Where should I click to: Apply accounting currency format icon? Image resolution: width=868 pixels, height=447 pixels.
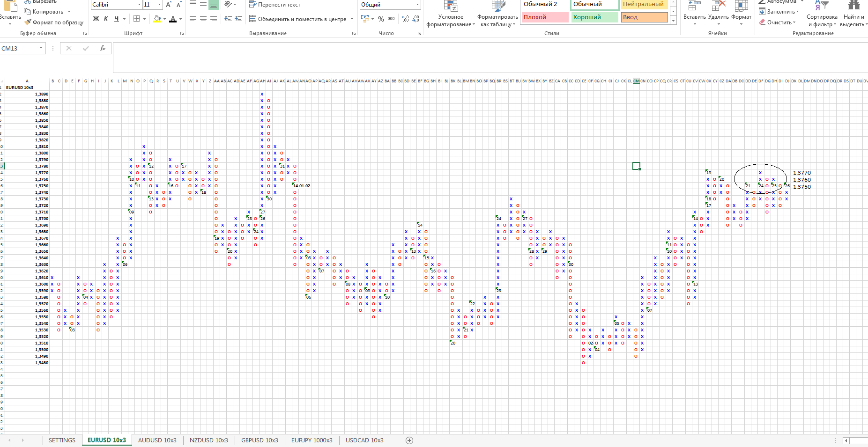[x=365, y=19]
